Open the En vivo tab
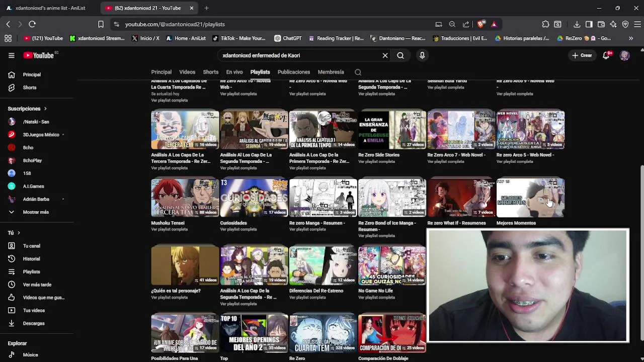This screenshot has width=644, height=362. point(234,72)
